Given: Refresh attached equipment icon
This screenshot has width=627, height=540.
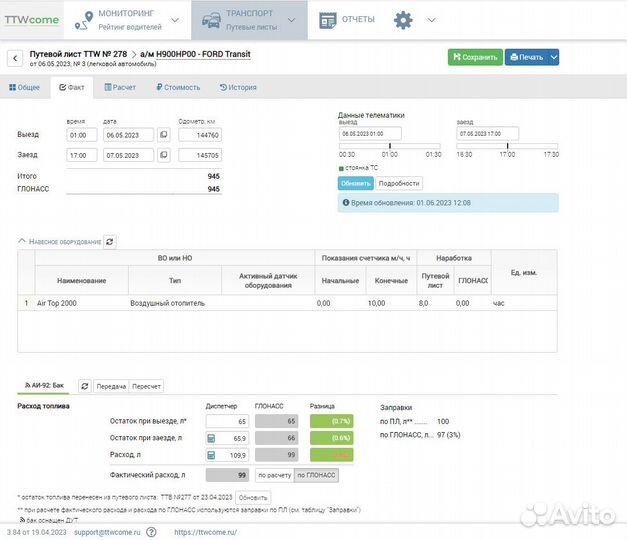Looking at the screenshot, I should click(x=110, y=242).
